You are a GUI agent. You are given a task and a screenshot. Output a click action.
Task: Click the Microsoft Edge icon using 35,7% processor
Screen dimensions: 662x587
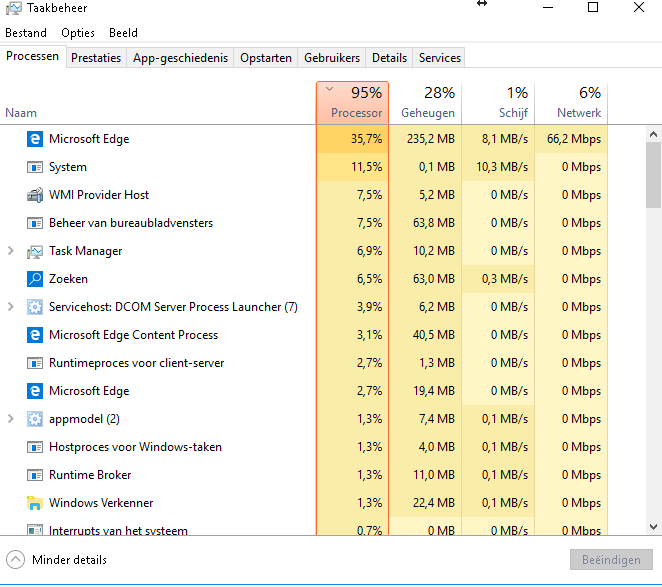click(x=35, y=139)
